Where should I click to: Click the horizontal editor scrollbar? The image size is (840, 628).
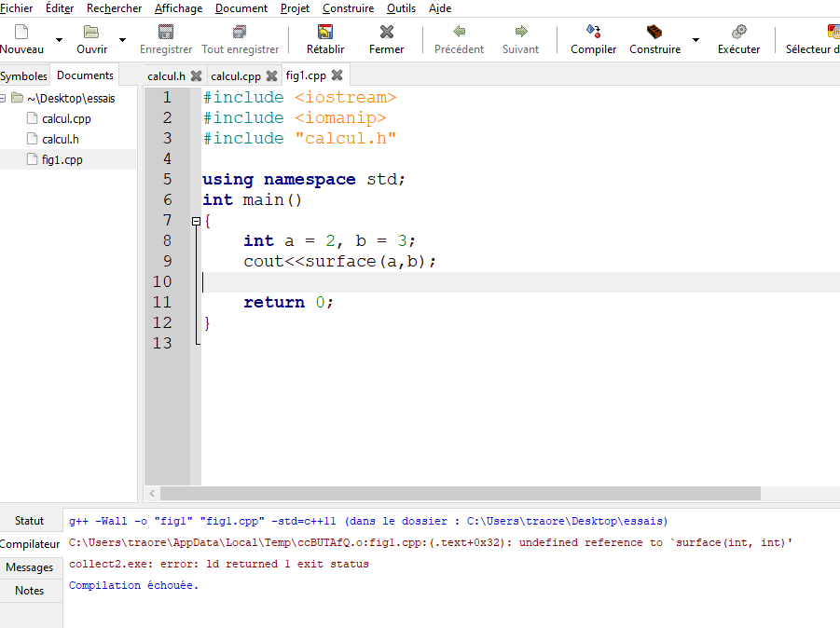[x=461, y=493]
